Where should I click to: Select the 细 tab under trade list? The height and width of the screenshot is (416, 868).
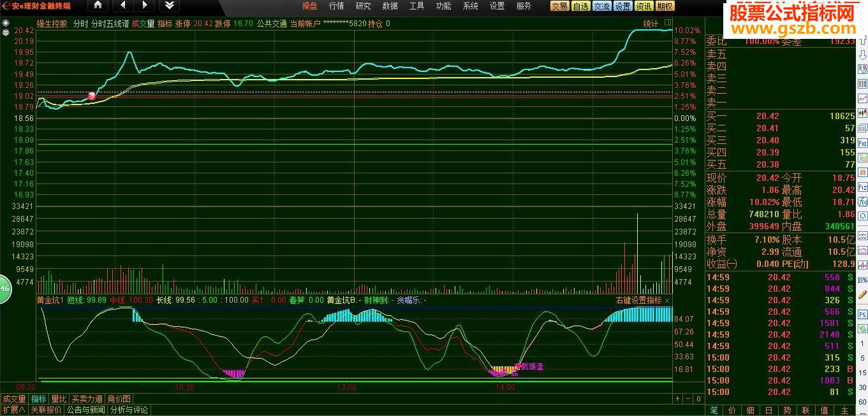coord(751,410)
